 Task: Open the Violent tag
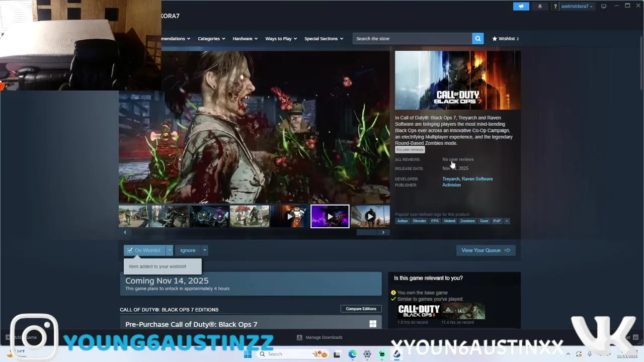[449, 221]
